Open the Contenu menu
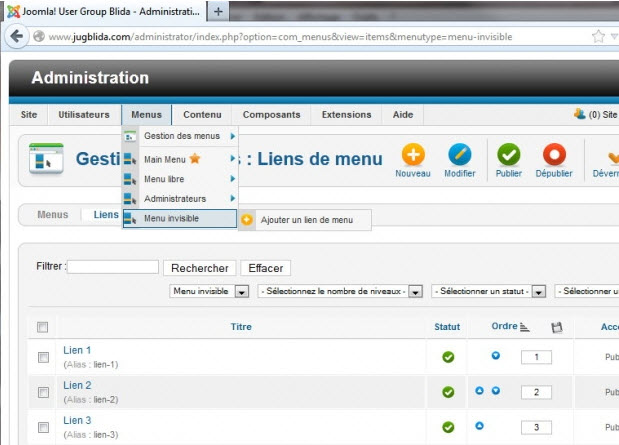619x445 pixels. click(202, 115)
